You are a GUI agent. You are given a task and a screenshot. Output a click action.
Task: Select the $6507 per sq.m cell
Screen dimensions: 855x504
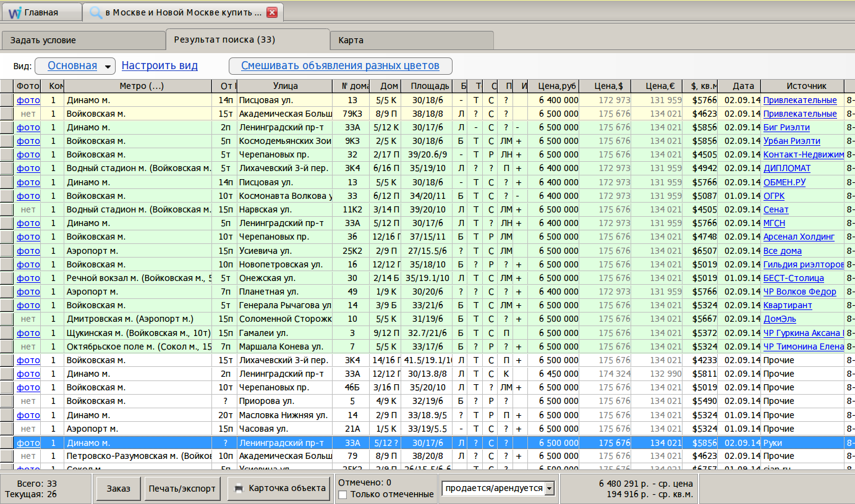point(700,251)
